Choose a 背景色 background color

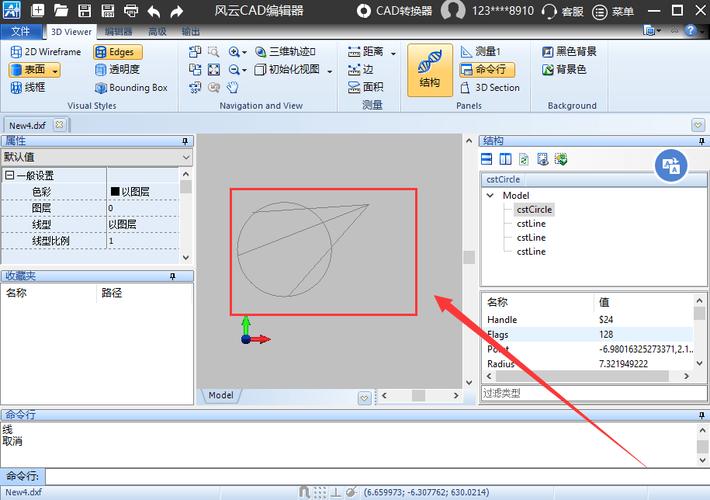pyautogui.click(x=564, y=69)
